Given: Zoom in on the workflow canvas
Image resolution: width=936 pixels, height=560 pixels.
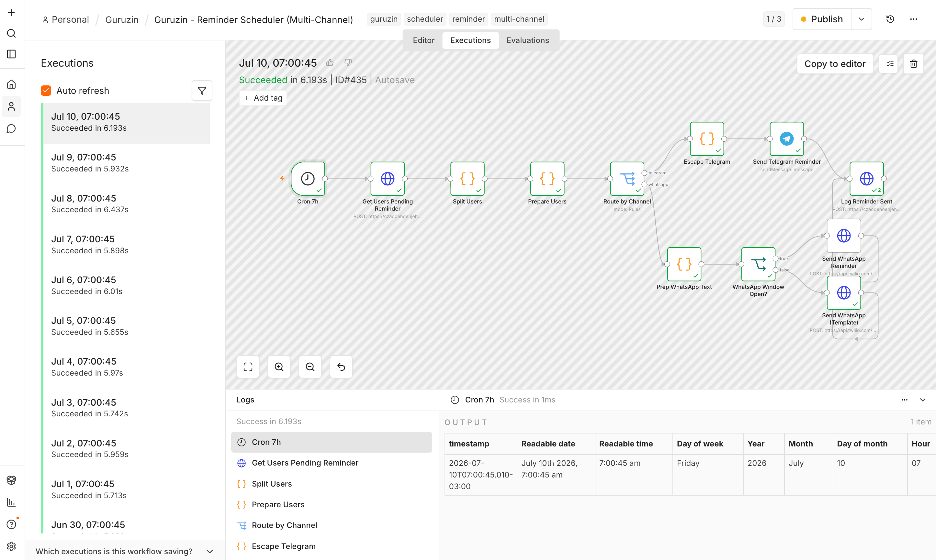Looking at the screenshot, I should pos(279,367).
